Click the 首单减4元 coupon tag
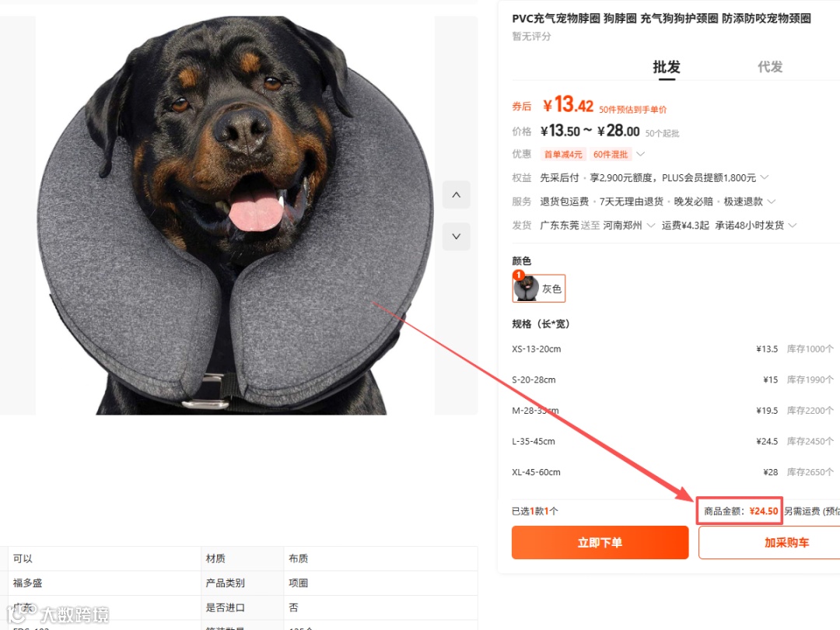Image resolution: width=840 pixels, height=630 pixels. pyautogui.click(x=563, y=154)
